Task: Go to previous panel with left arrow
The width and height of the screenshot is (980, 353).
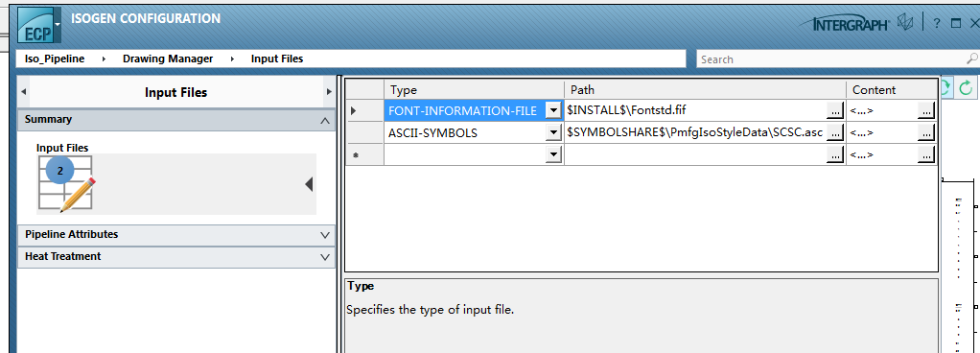Action: 24,92
